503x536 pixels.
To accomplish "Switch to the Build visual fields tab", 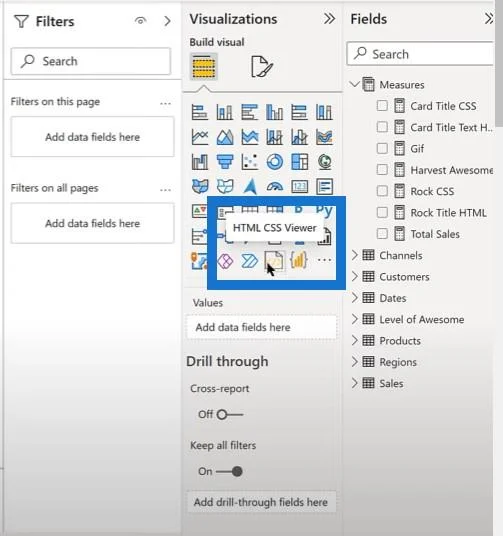I will (x=203, y=67).
